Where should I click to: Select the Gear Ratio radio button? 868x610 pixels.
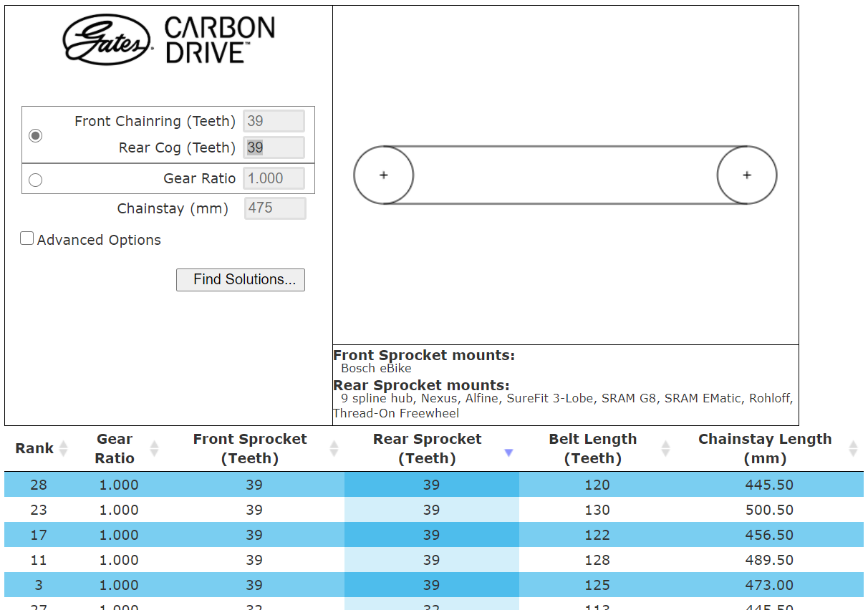[35, 180]
